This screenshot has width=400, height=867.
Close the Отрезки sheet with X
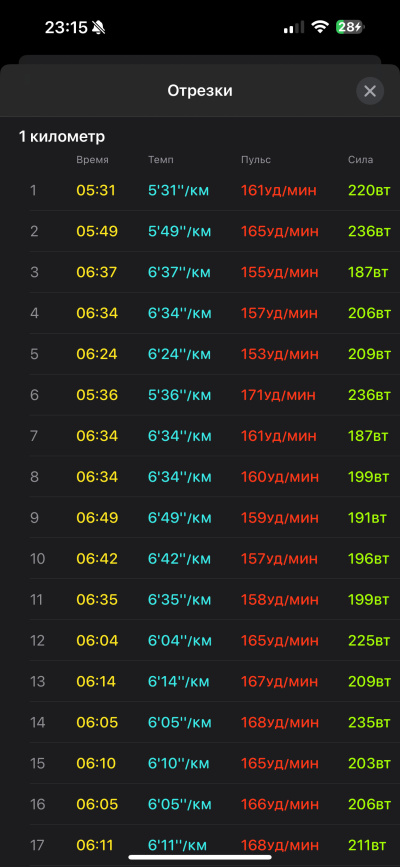point(370,91)
